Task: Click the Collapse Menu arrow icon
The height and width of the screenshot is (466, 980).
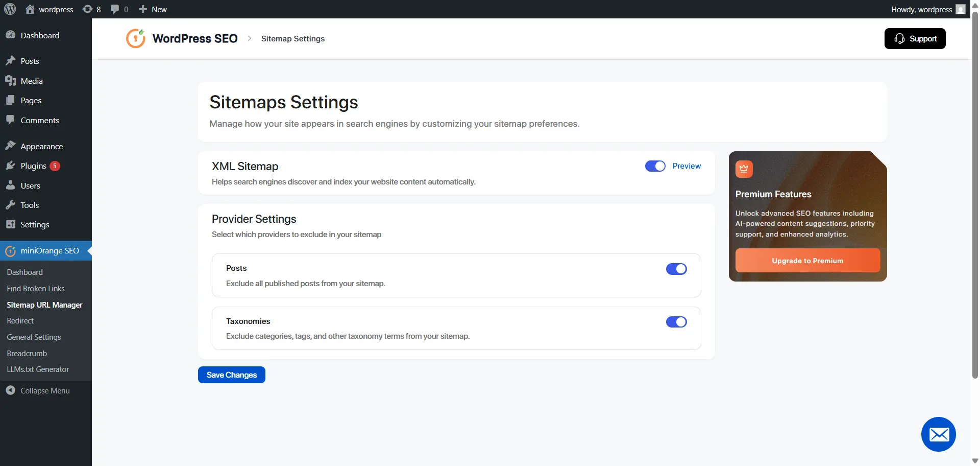Action: (11, 390)
